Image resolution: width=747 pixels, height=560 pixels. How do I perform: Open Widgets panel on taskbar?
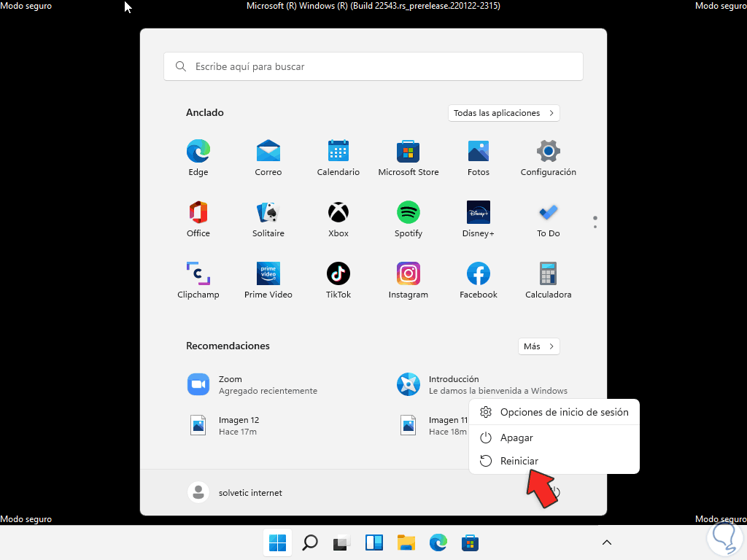(x=374, y=542)
